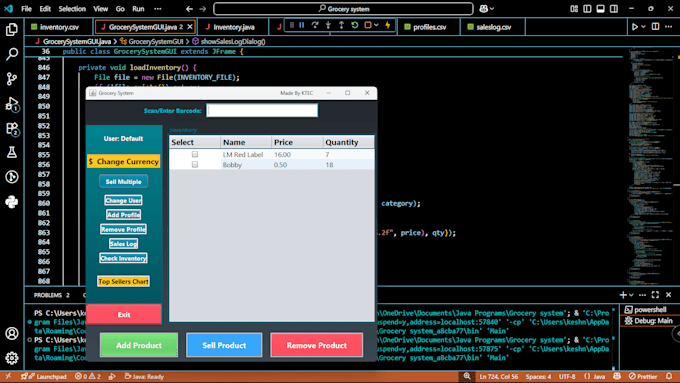This screenshot has height=383, width=680.
Task: Open the Explorer view in the activity bar
Action: (12, 29)
